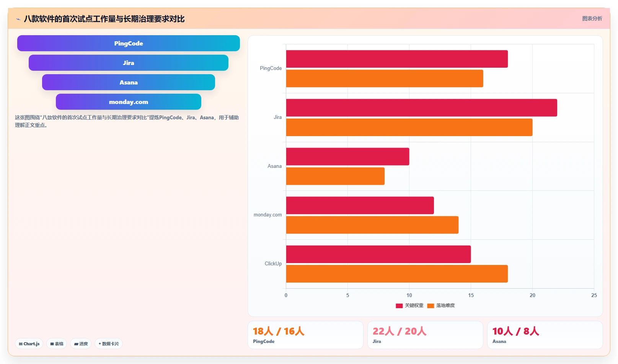Click monday.com's red 关键权重 bar
The image size is (618, 364).
(360, 205)
